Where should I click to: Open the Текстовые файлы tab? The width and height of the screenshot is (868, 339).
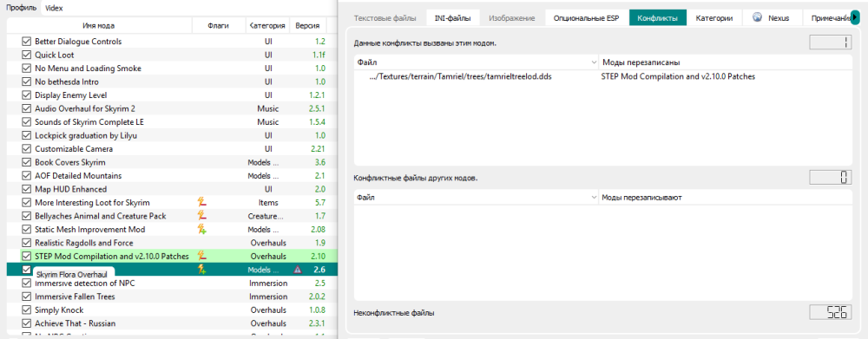pos(385,18)
